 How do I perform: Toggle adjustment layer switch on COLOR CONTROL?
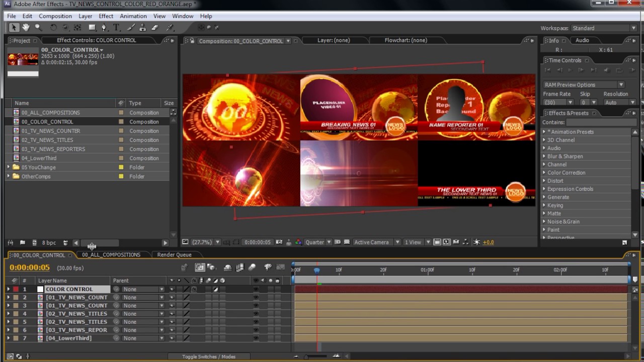[215, 289]
